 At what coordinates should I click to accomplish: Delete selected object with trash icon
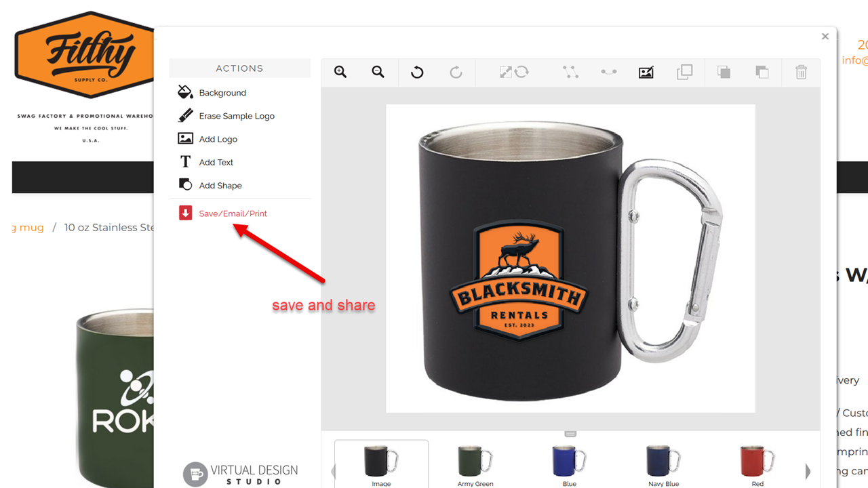[x=801, y=72]
